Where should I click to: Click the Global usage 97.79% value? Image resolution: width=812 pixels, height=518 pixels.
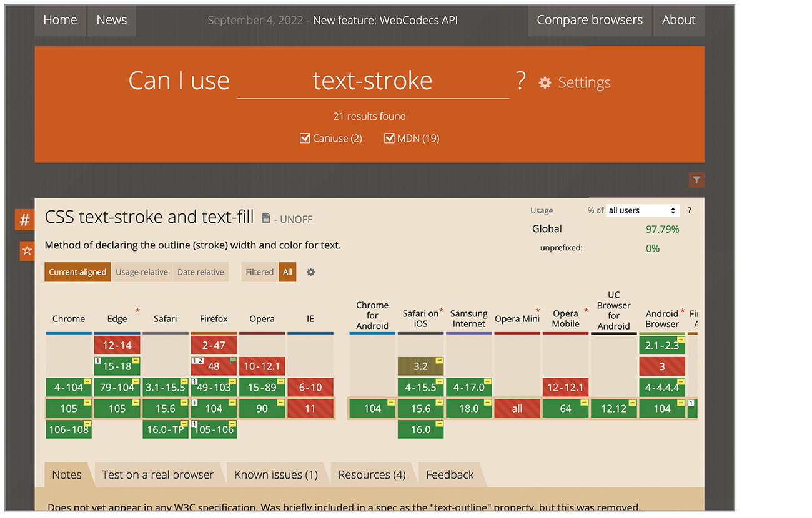(x=662, y=229)
